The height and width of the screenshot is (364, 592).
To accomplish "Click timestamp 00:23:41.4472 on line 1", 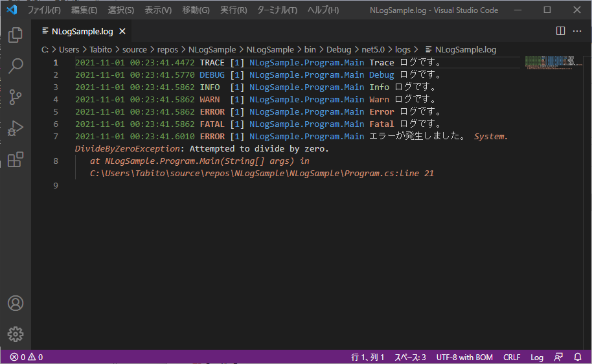I will 163,63.
